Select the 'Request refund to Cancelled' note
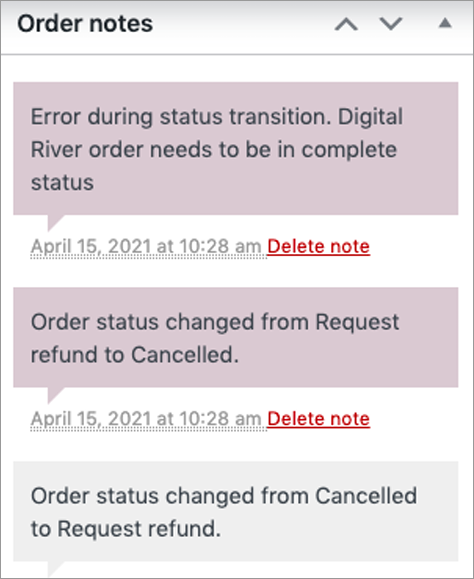 click(236, 338)
